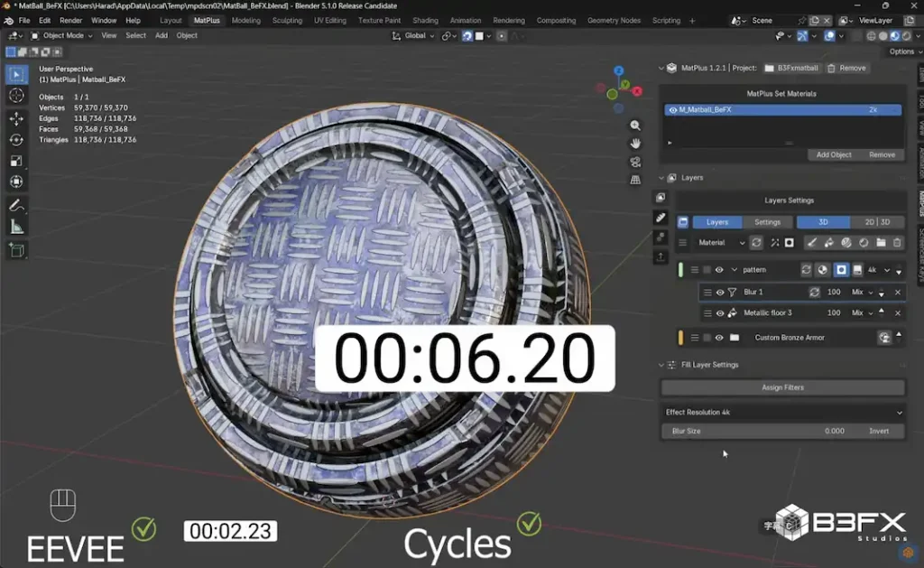Open the Render menu
The width and height of the screenshot is (924, 568).
click(70, 20)
